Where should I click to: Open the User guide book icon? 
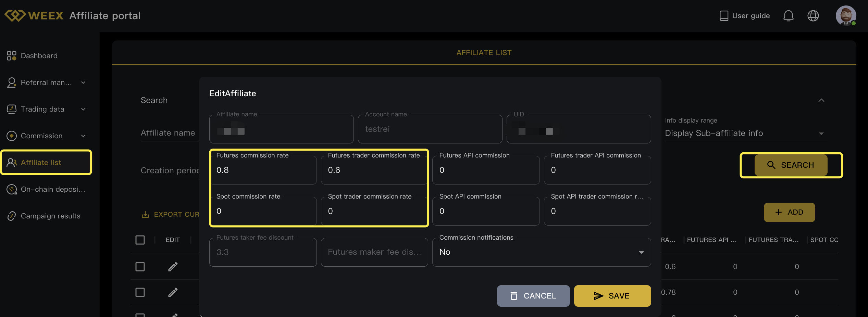tap(724, 16)
